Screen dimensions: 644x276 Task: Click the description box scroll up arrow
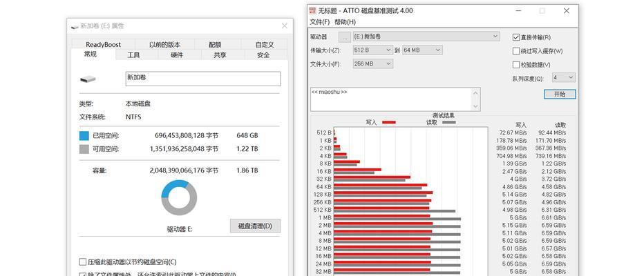(x=475, y=92)
